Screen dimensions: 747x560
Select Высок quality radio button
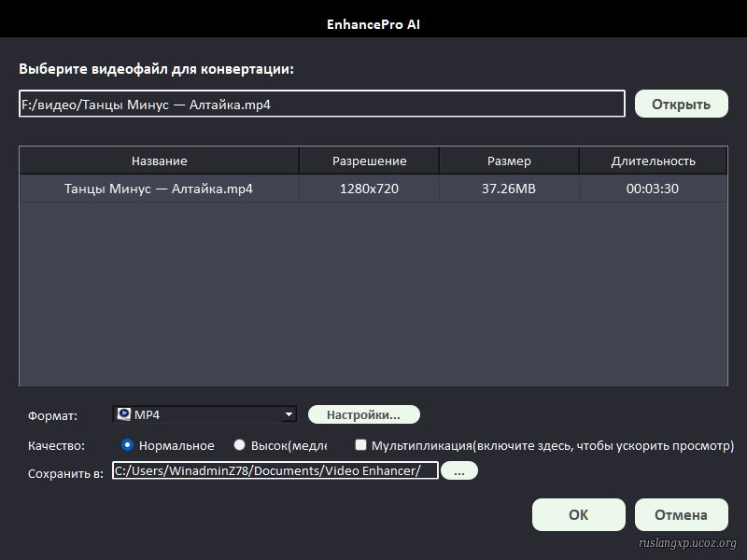click(x=240, y=445)
